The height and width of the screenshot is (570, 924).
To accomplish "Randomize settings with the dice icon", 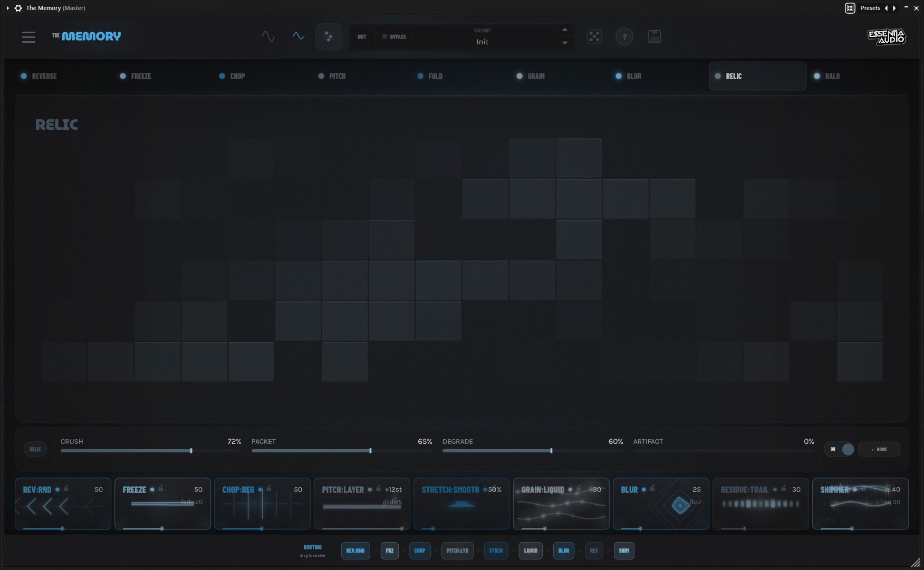I will click(x=594, y=36).
